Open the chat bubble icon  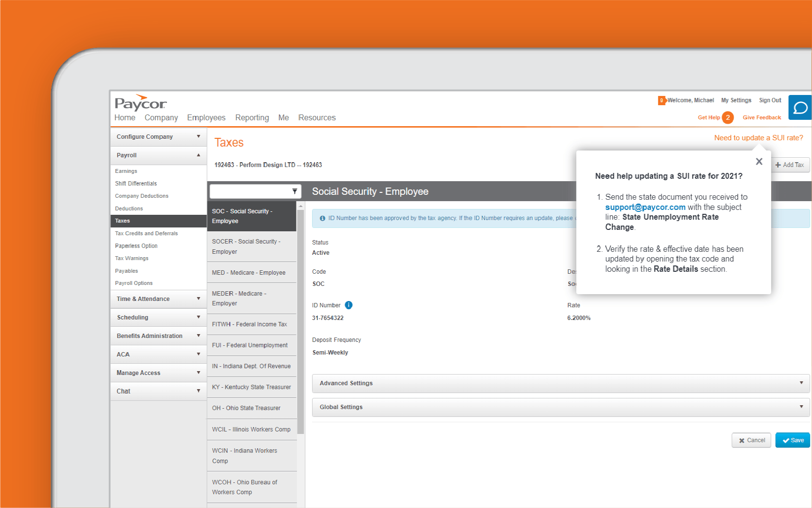(x=800, y=108)
